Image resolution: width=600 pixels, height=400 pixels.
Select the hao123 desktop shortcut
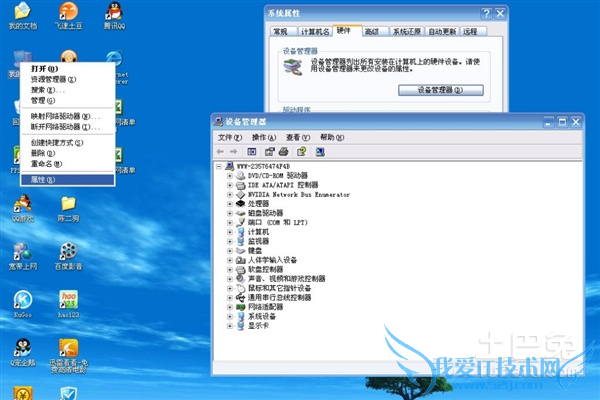68,304
